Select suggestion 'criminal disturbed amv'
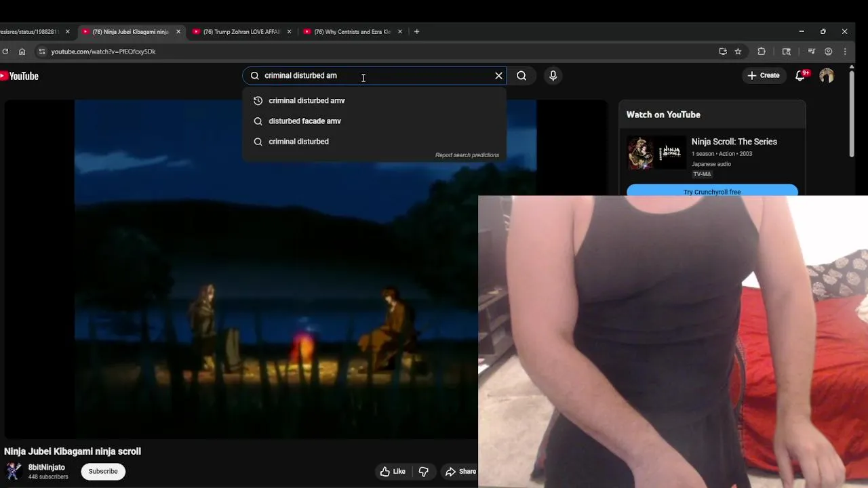Screen dimensions: 868x488 (374, 100)
